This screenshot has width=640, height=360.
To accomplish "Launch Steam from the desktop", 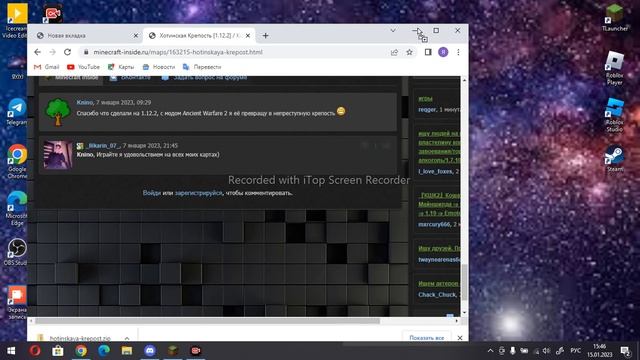I will (614, 159).
